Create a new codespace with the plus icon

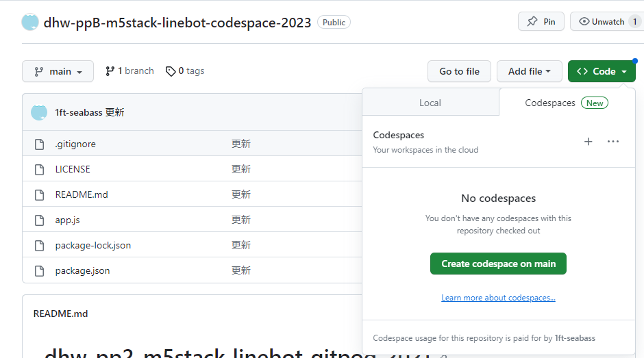pyautogui.click(x=588, y=142)
